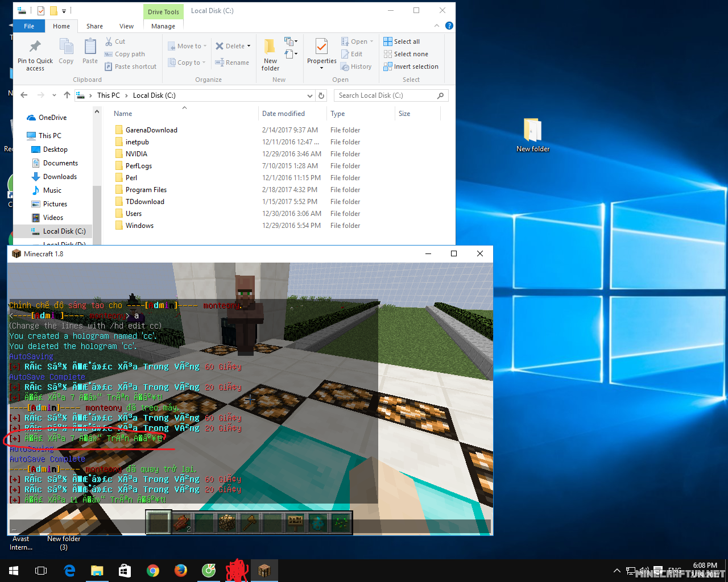Click Paste shortcut in the ribbon
Screen dimensions: 728x582
(x=130, y=66)
